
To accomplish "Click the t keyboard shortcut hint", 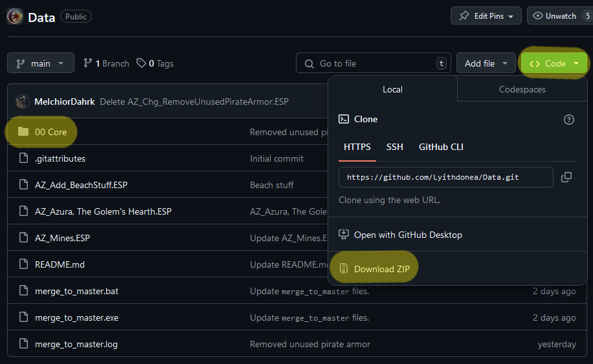I will point(442,63).
